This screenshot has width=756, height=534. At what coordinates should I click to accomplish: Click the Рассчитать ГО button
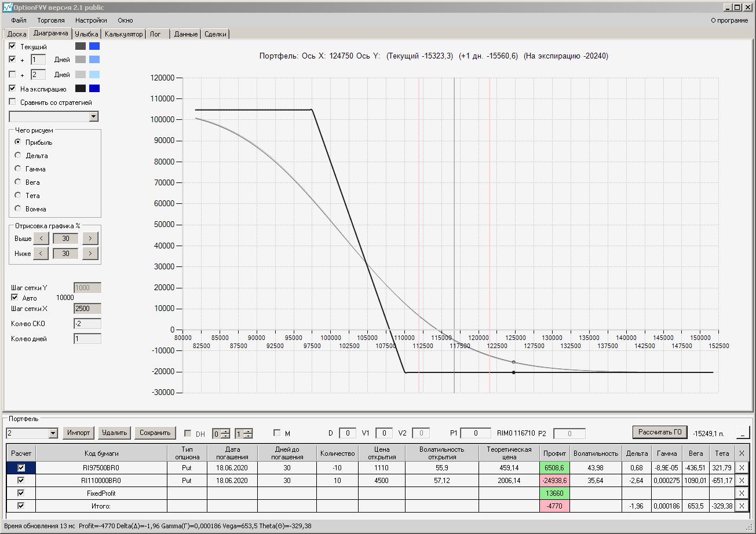point(660,432)
